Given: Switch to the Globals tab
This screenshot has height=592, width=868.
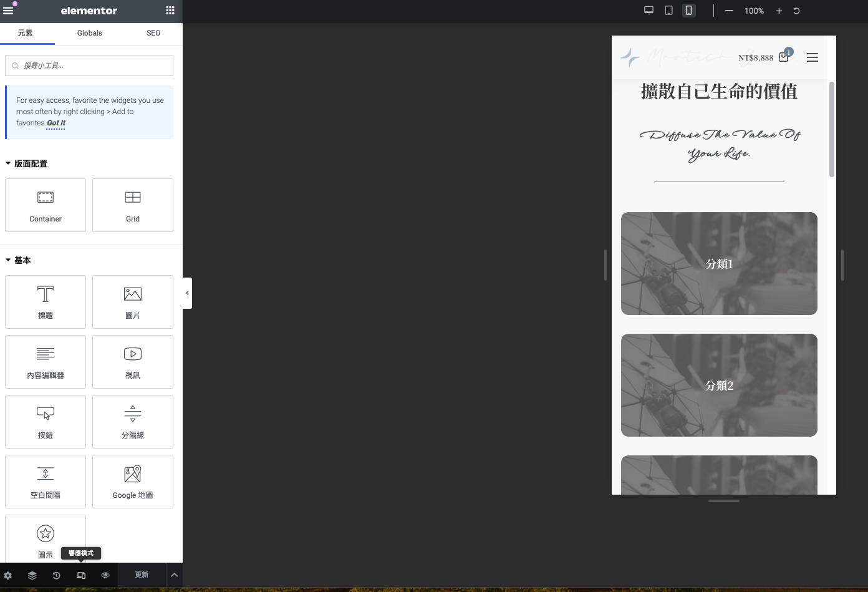Looking at the screenshot, I should [x=90, y=33].
